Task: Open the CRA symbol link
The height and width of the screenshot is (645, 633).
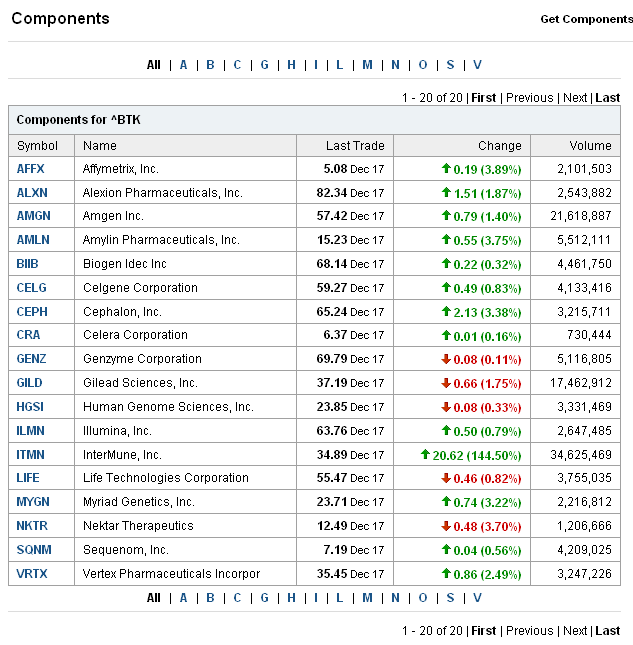Action: [28, 334]
